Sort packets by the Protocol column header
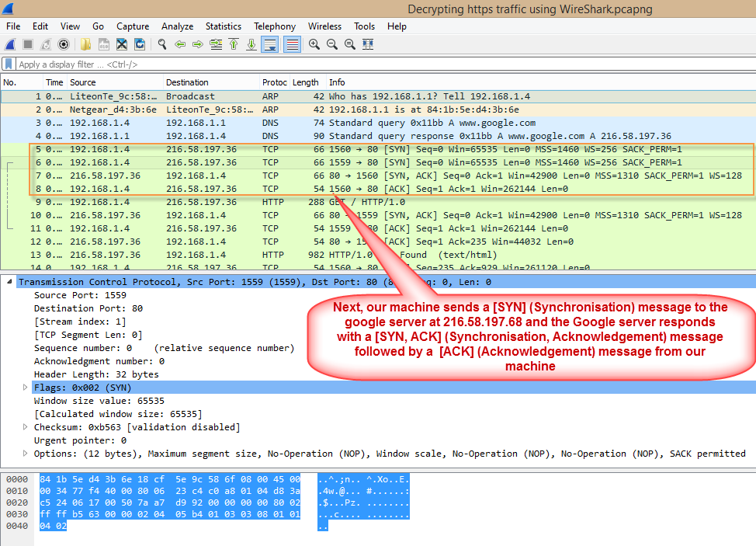The width and height of the screenshot is (756, 546). (x=274, y=82)
